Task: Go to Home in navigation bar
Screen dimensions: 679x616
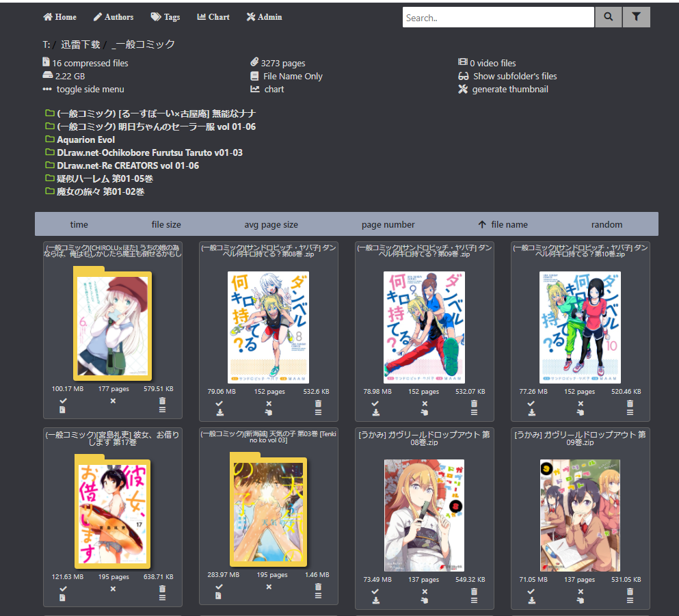Action: (59, 17)
